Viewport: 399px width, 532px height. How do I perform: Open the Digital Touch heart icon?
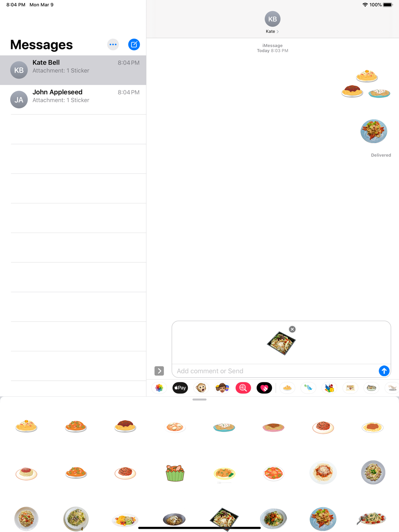pyautogui.click(x=264, y=388)
